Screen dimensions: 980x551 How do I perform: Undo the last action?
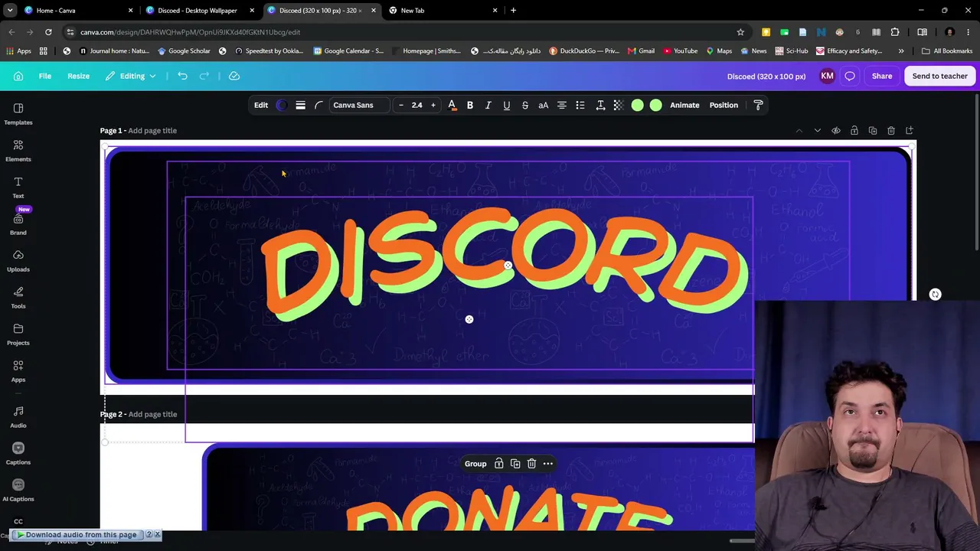coord(182,76)
